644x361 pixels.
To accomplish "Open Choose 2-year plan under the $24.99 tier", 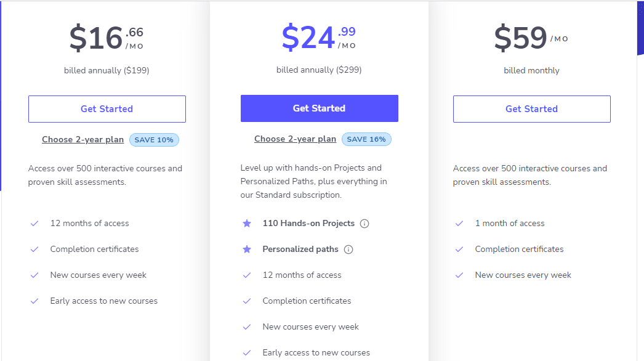I will coord(295,139).
